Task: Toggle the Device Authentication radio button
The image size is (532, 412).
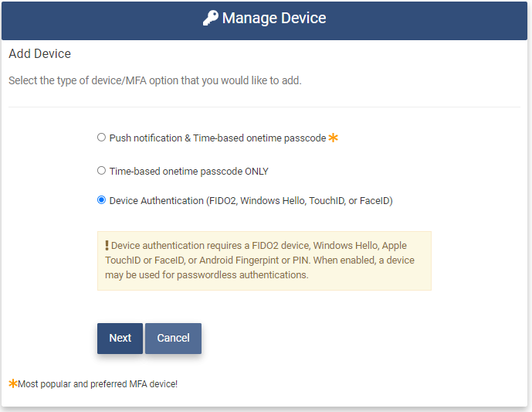Action: (101, 200)
